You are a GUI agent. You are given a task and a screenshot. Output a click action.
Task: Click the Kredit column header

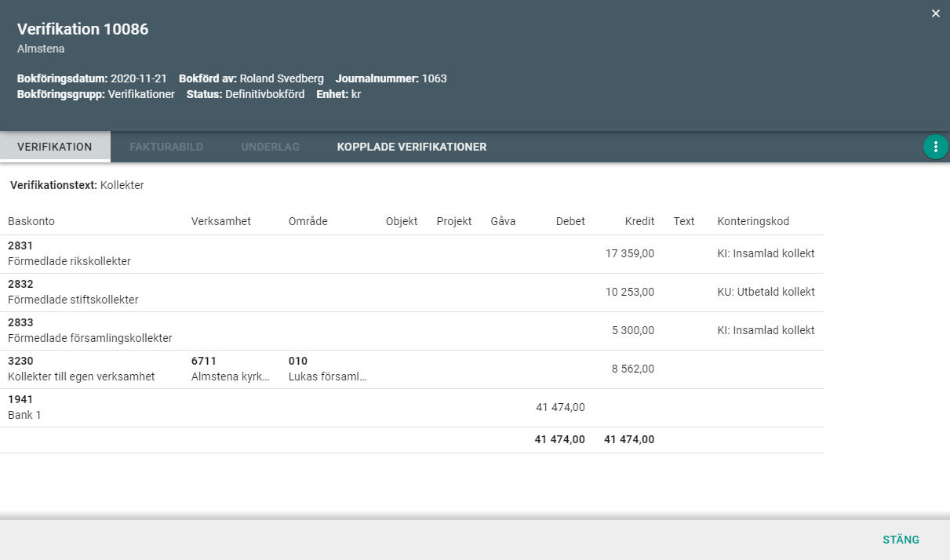point(639,221)
